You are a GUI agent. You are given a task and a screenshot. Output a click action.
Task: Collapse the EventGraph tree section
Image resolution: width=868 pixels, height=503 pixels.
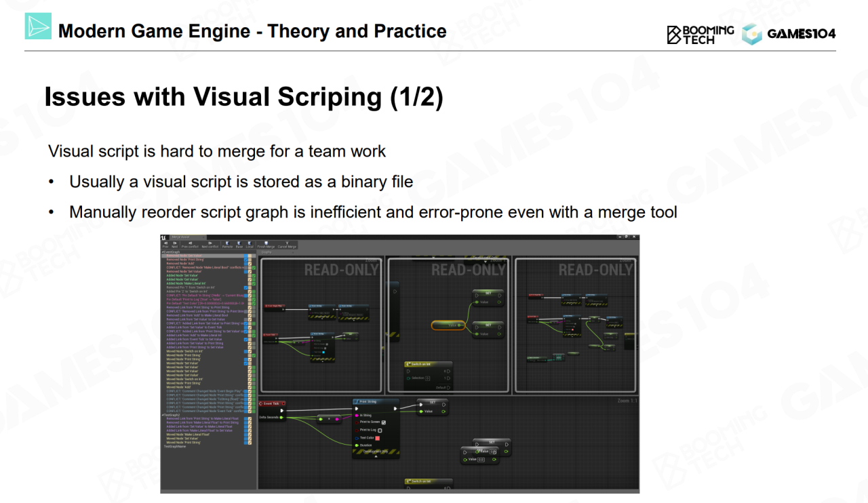click(x=162, y=251)
